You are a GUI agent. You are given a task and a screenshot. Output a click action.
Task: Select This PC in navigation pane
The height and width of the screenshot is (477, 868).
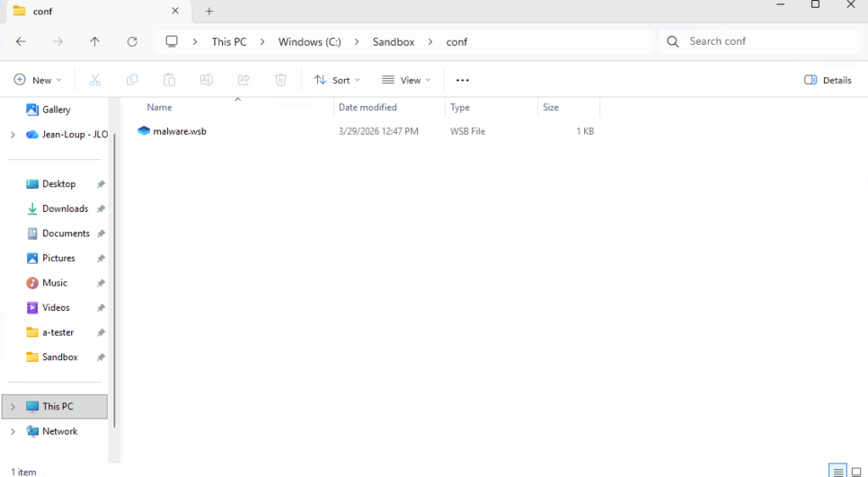55,406
